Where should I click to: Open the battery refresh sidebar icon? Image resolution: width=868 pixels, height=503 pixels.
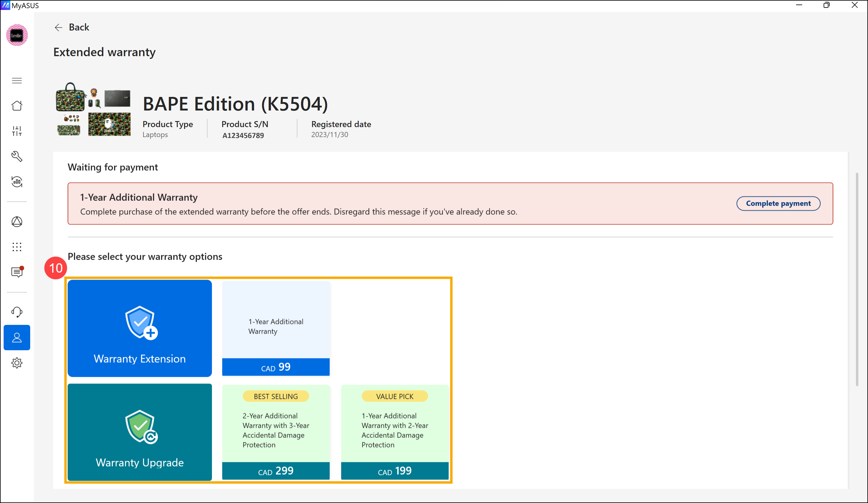coord(17,181)
